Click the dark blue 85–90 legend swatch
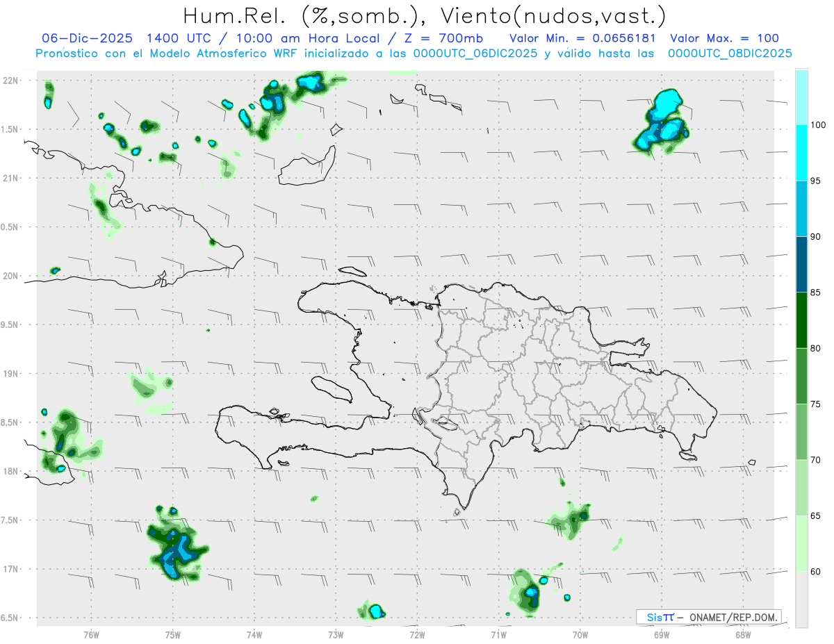Image resolution: width=834 pixels, height=644 pixels. pos(801,265)
